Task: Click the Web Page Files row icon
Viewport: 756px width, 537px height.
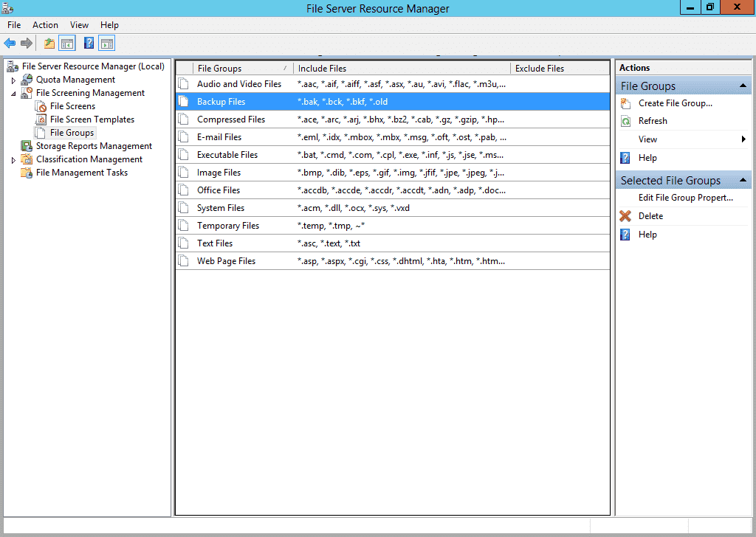Action: tap(184, 261)
